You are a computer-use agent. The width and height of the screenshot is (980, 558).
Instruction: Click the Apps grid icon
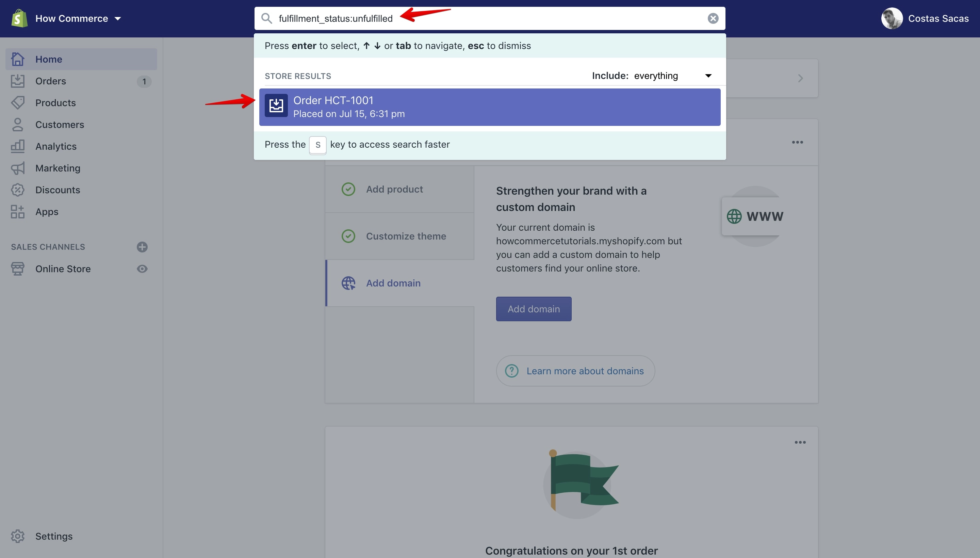[x=18, y=212]
